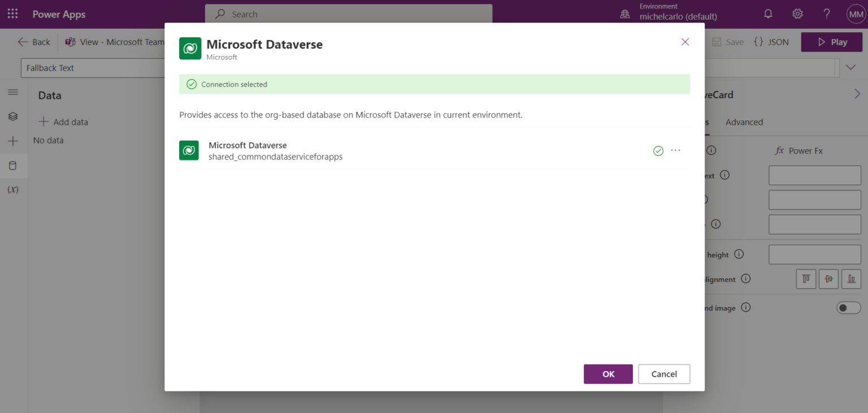Open the View - Microsoft Teams menu
Screen dimensions: 868x413
113,42
